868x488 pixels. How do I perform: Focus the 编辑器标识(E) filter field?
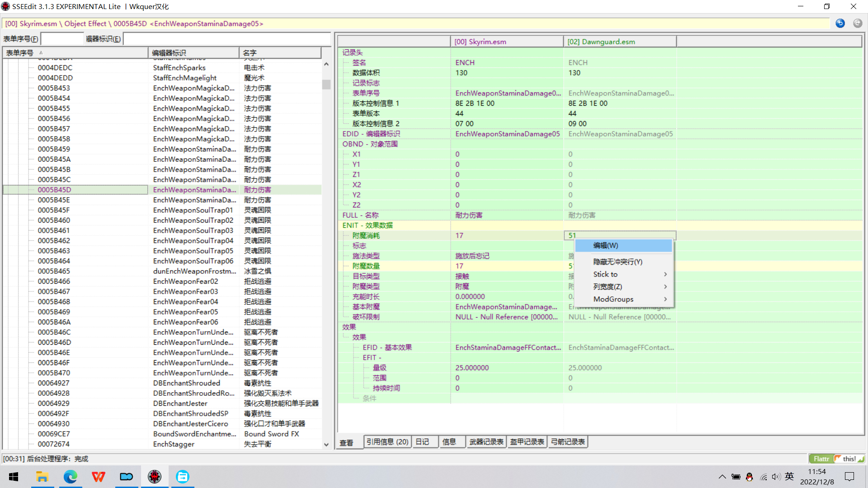(x=227, y=39)
